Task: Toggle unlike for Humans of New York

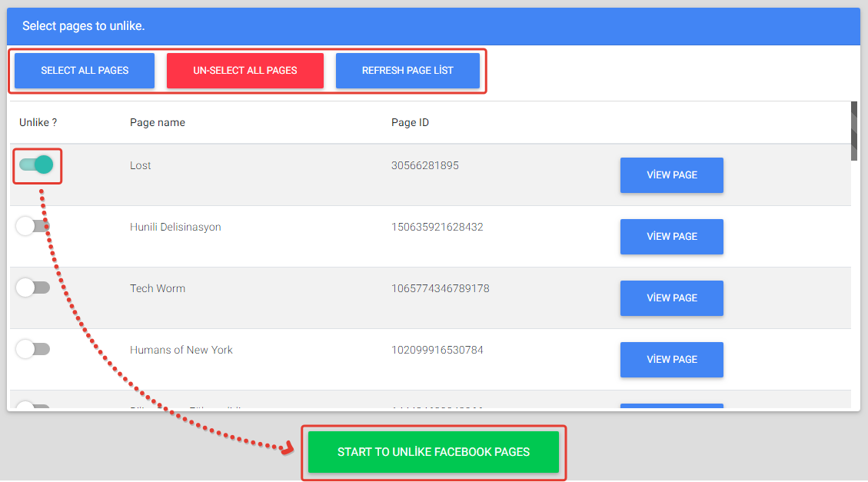Action: coord(33,349)
